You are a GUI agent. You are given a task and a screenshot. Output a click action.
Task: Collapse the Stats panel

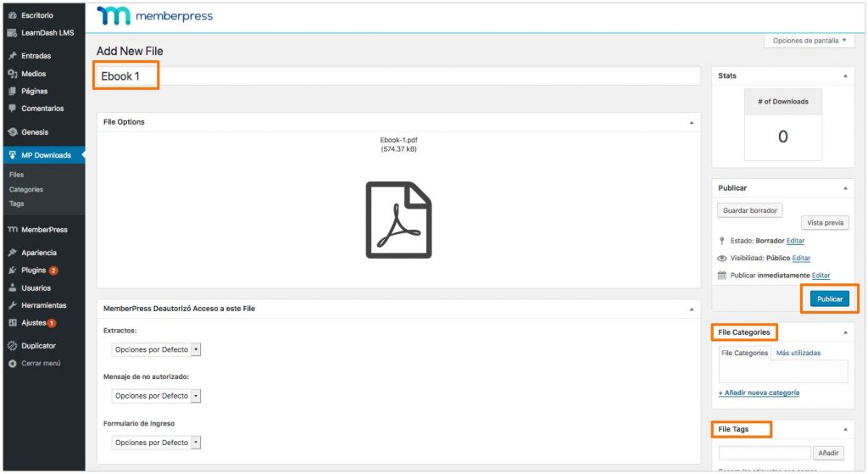(x=845, y=75)
